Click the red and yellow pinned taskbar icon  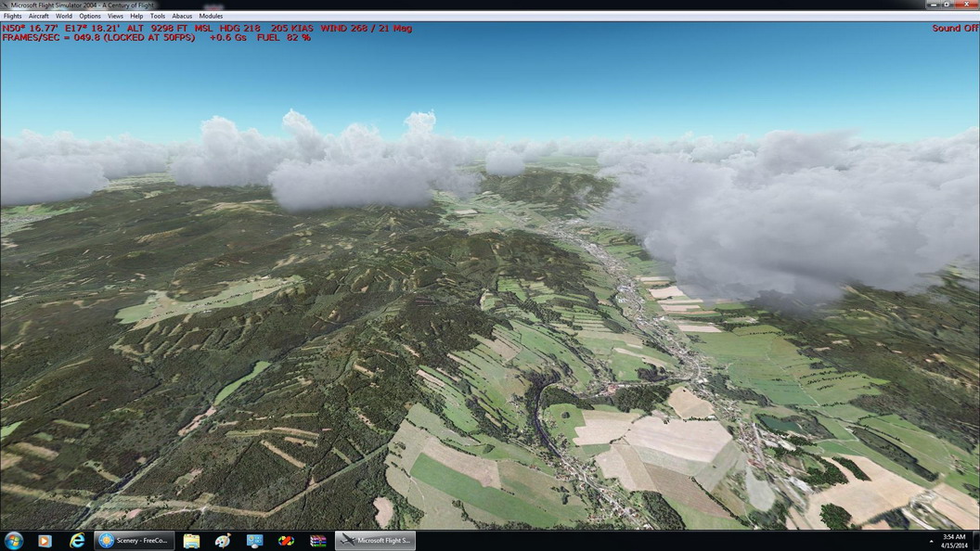pos(286,541)
